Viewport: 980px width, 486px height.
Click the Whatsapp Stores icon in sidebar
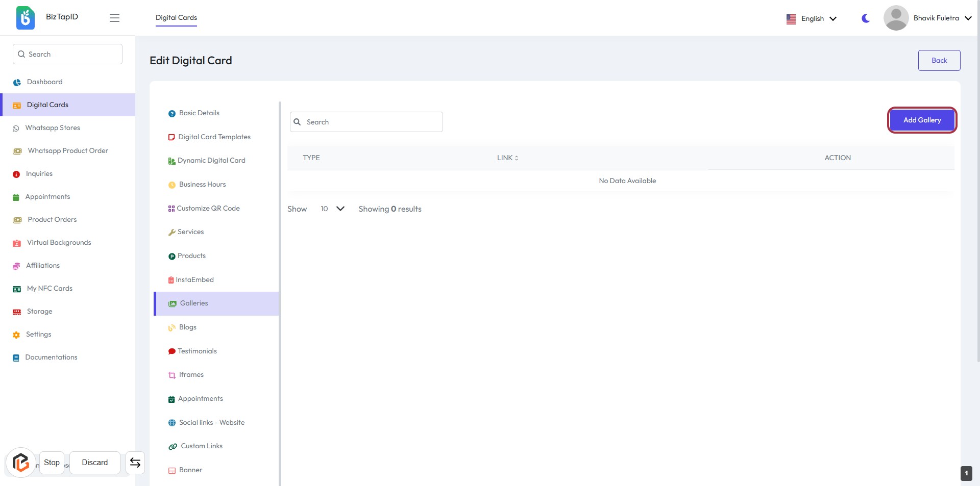click(x=16, y=129)
